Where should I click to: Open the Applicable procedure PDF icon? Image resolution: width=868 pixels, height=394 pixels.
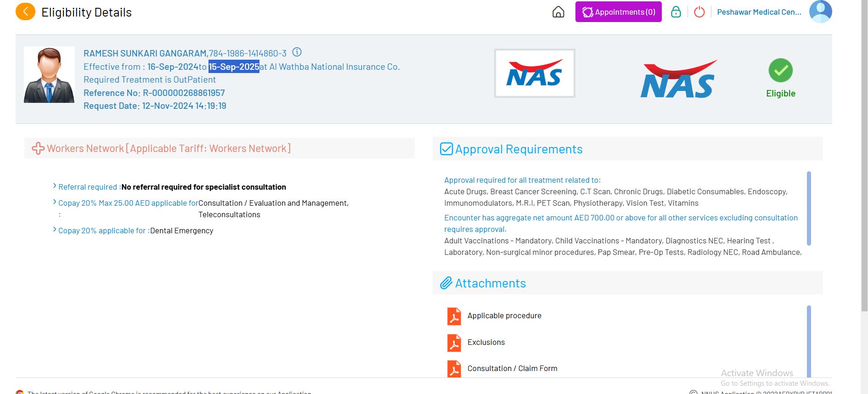454,316
